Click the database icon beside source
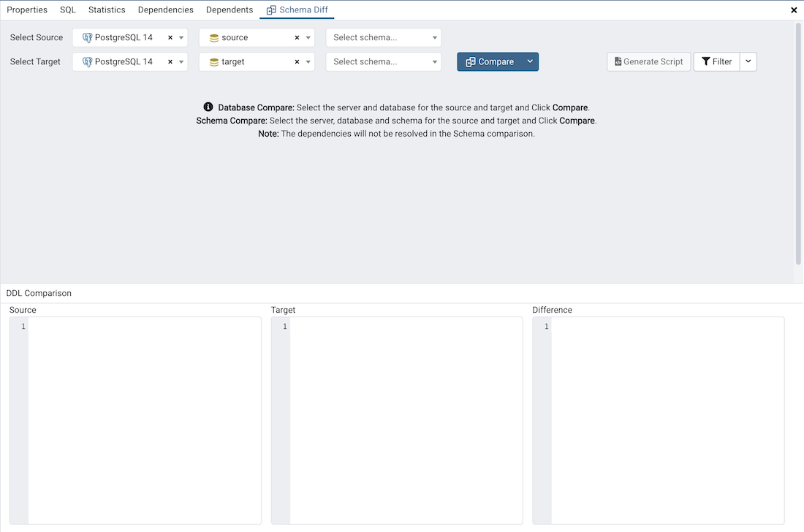 tap(214, 38)
